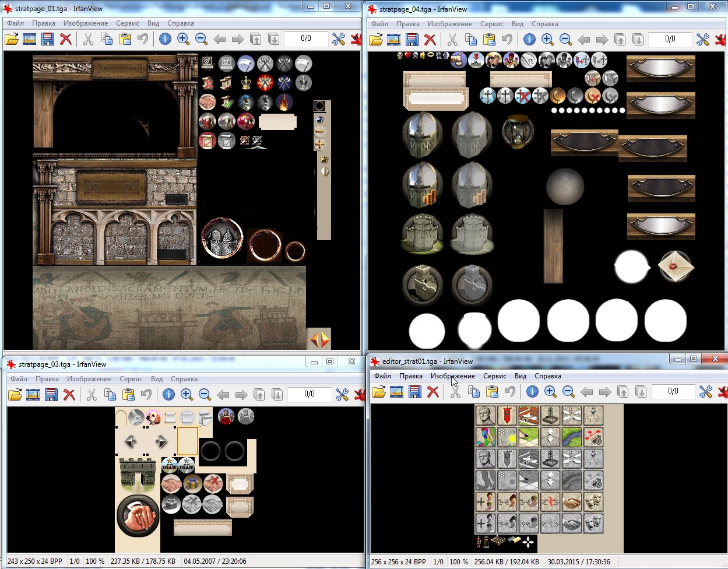Open Изображение menu in editor_strat01 window
Image resolution: width=728 pixels, height=569 pixels.
pyautogui.click(x=452, y=376)
